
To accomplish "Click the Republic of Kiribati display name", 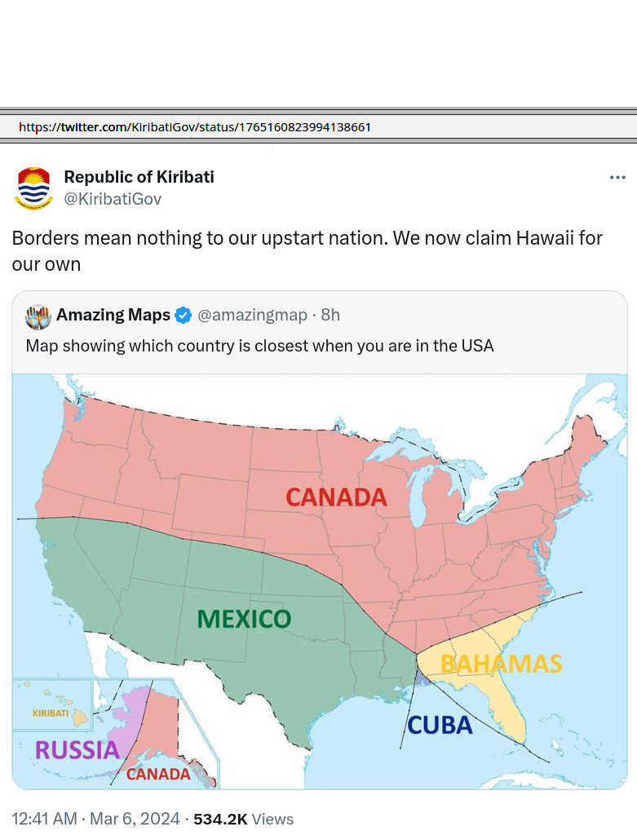I will (139, 177).
